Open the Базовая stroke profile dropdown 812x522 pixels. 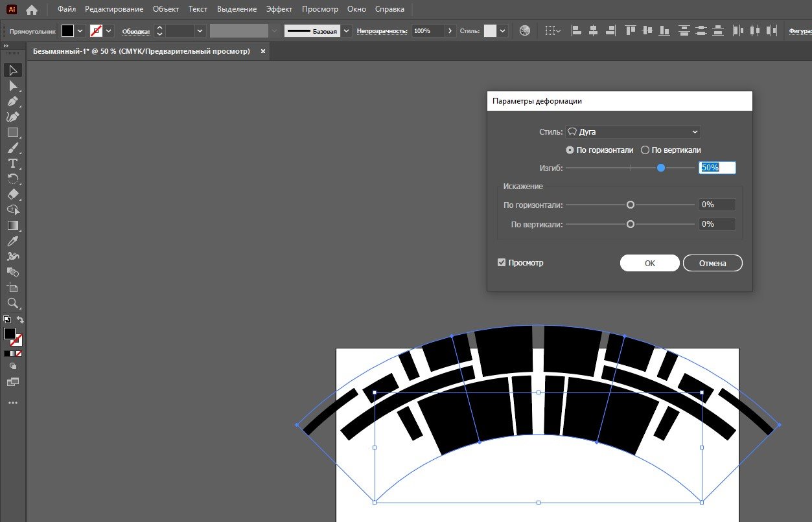pyautogui.click(x=347, y=30)
